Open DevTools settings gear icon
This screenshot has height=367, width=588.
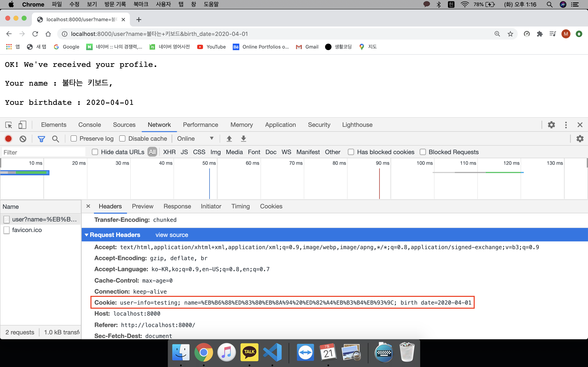(551, 125)
